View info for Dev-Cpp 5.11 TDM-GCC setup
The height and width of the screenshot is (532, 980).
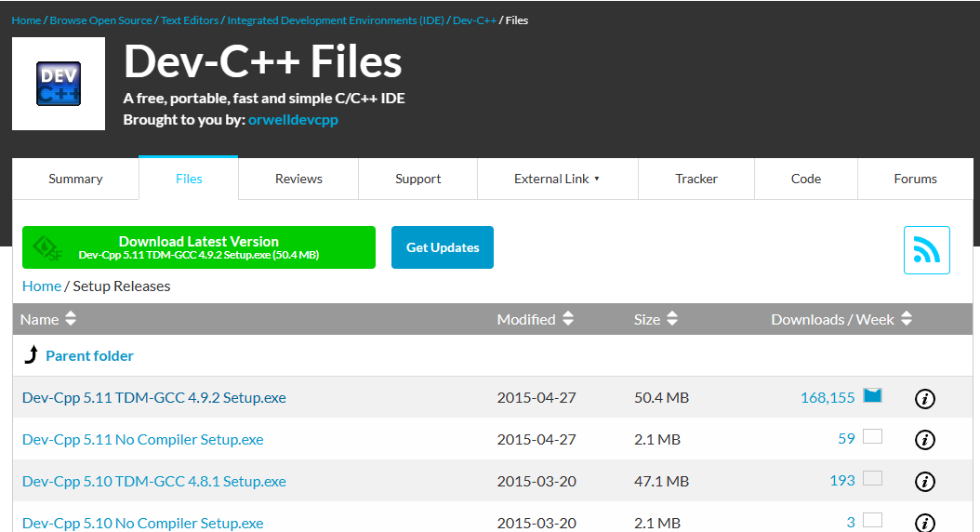[x=924, y=398]
